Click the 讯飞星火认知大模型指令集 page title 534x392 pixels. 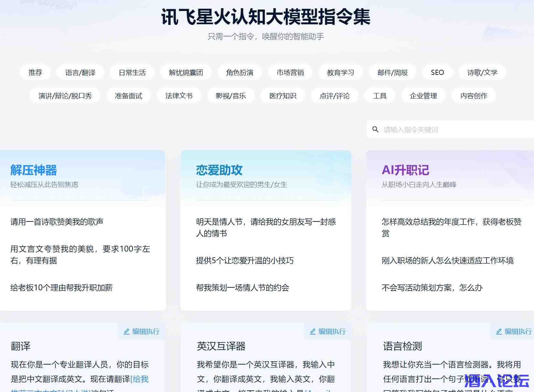click(266, 17)
